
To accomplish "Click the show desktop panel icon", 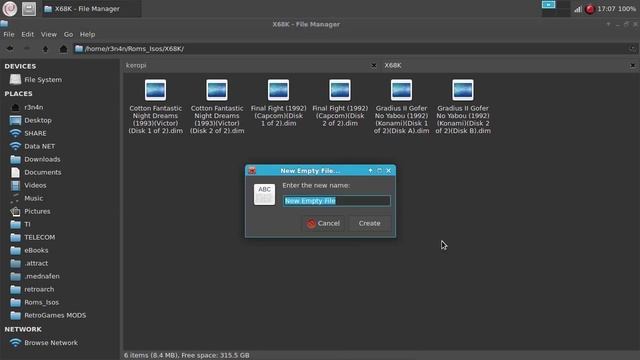I will pos(29,9).
